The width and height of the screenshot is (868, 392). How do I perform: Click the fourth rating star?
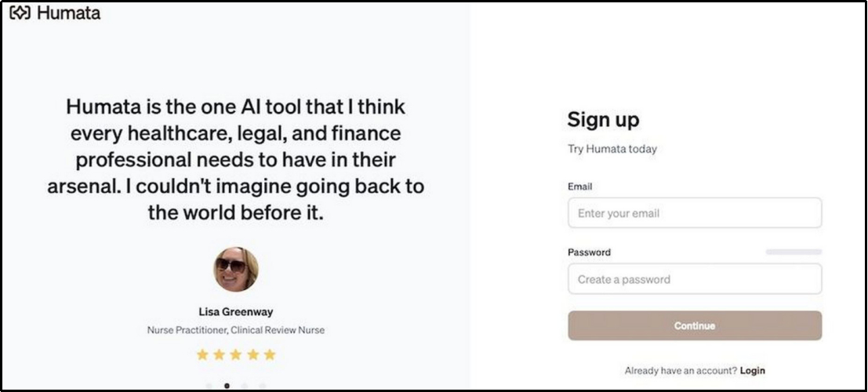[252, 355]
